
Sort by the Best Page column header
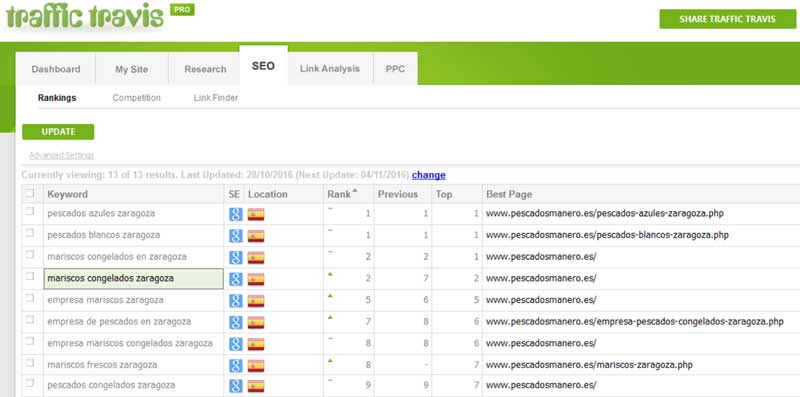pos(509,194)
